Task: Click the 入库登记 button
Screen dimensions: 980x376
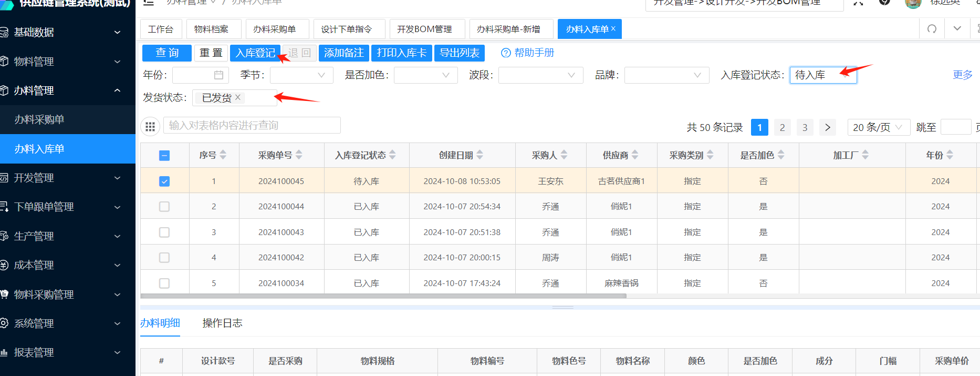Action: (255, 53)
